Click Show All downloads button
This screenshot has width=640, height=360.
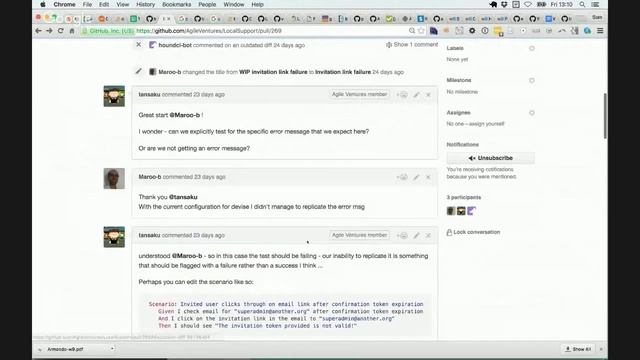point(578,349)
